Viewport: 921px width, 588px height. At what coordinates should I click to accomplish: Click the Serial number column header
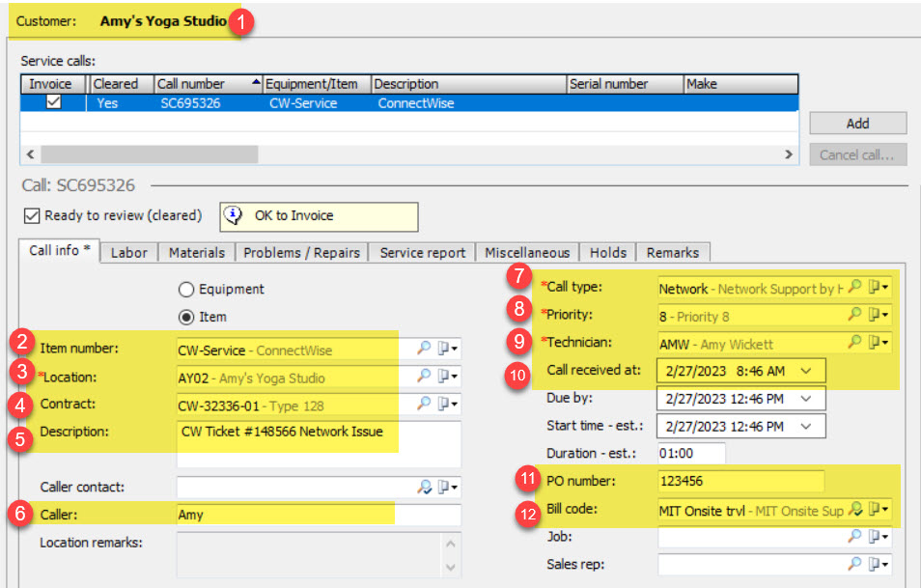point(626,84)
